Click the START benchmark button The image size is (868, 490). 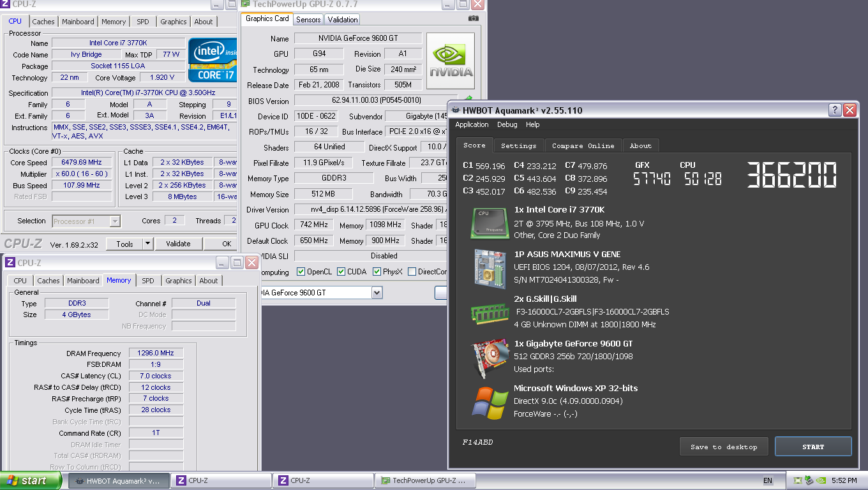tap(813, 447)
